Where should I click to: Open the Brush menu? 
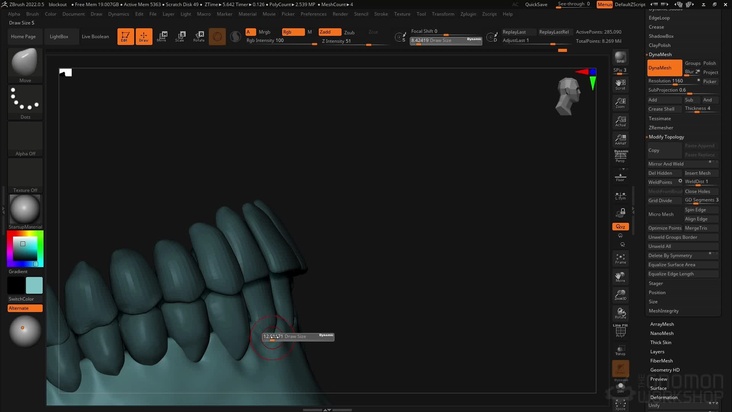[x=32, y=14]
